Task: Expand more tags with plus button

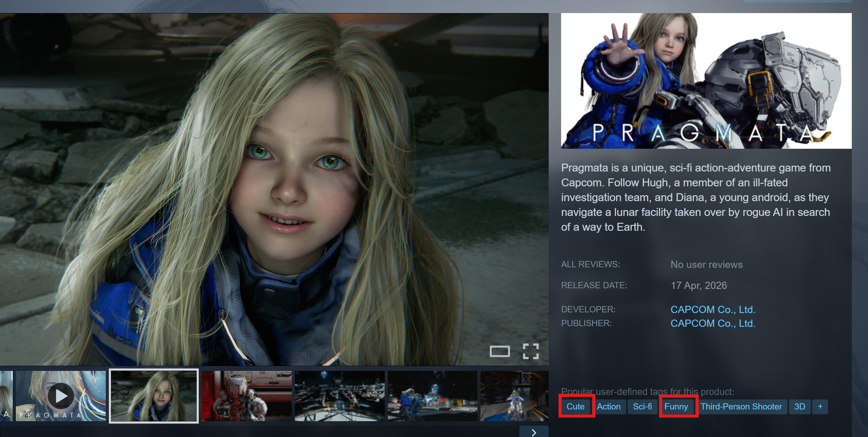Action: [820, 407]
